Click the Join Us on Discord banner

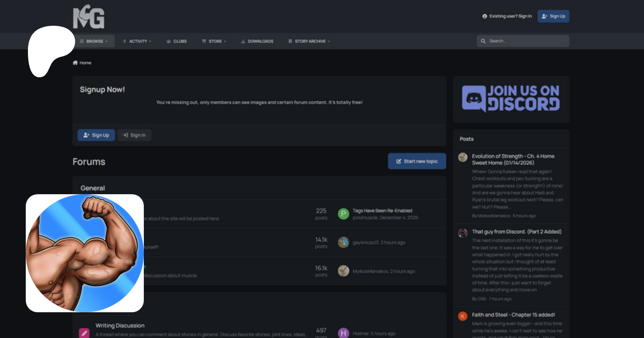511,99
